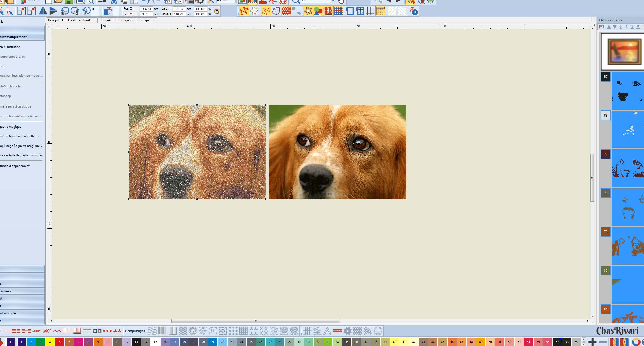
Task: Select the heart fill pattern icon
Action: pos(203,331)
